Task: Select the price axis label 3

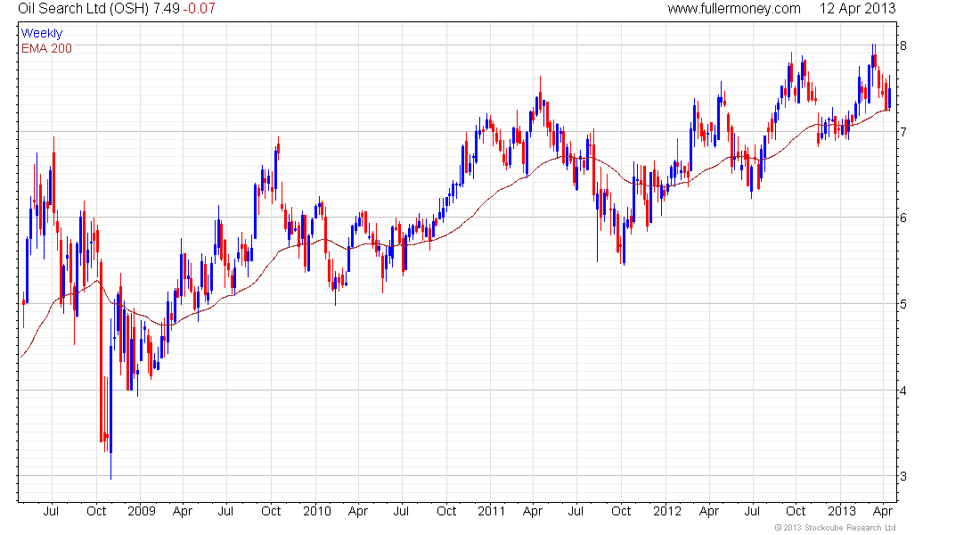Action: pyautogui.click(x=903, y=476)
